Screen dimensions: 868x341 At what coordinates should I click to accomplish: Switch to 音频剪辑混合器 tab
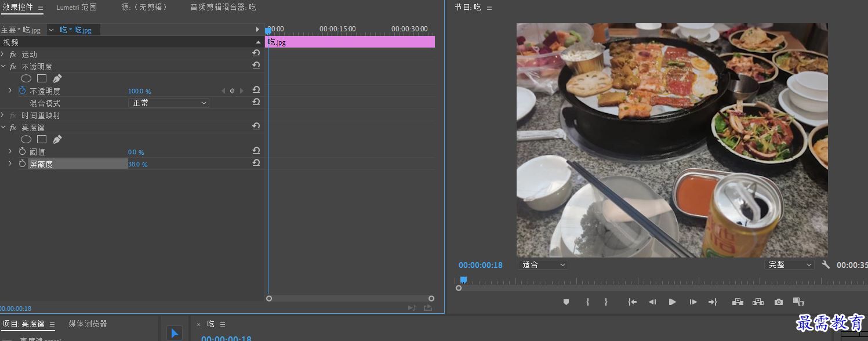(x=223, y=8)
